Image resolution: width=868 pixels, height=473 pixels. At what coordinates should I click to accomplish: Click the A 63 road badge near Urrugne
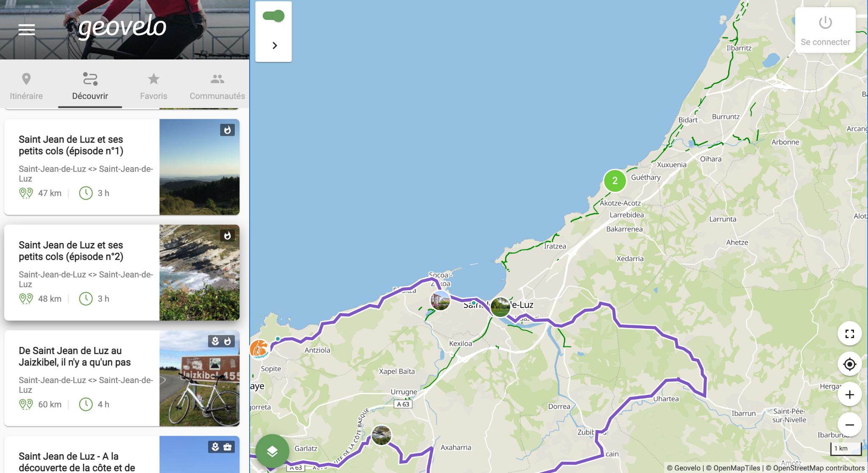pos(403,404)
